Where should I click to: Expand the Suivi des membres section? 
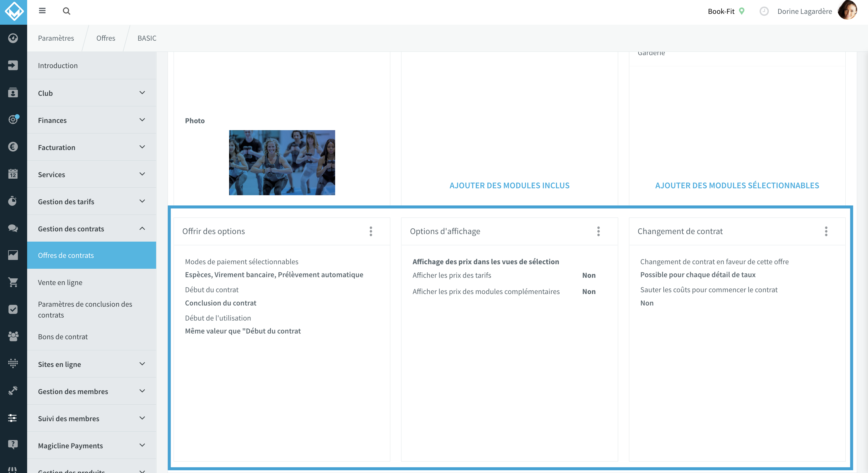pyautogui.click(x=92, y=418)
